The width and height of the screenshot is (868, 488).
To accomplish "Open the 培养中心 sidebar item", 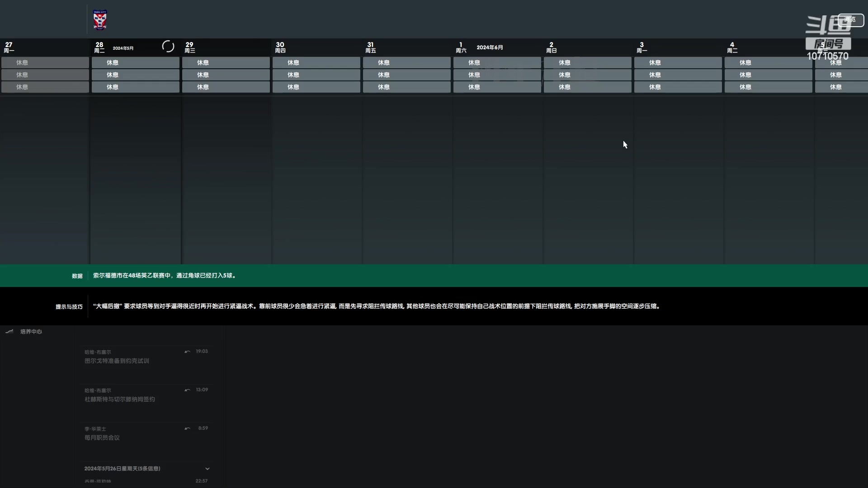I will pos(31,332).
